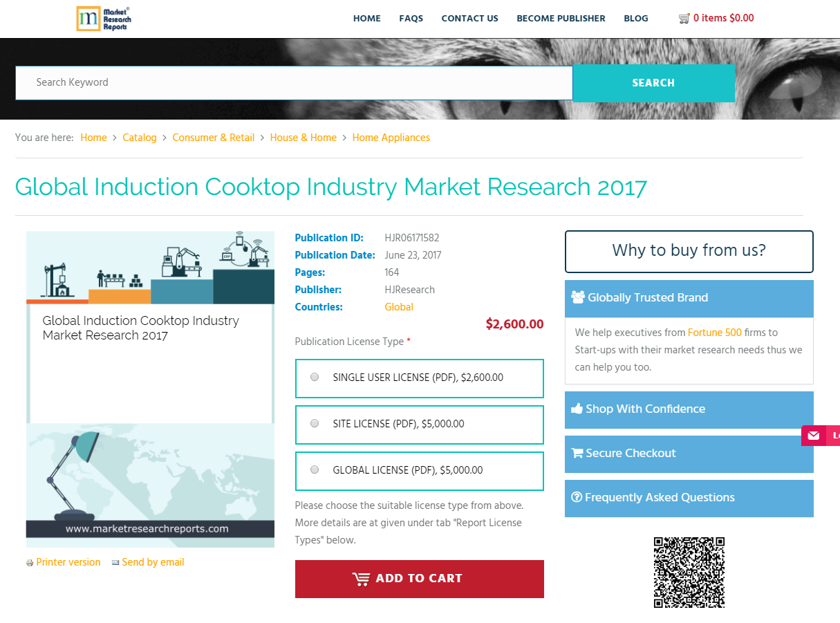The height and width of the screenshot is (623, 840).
Task: Select Global License radio button
Action: tap(315, 470)
